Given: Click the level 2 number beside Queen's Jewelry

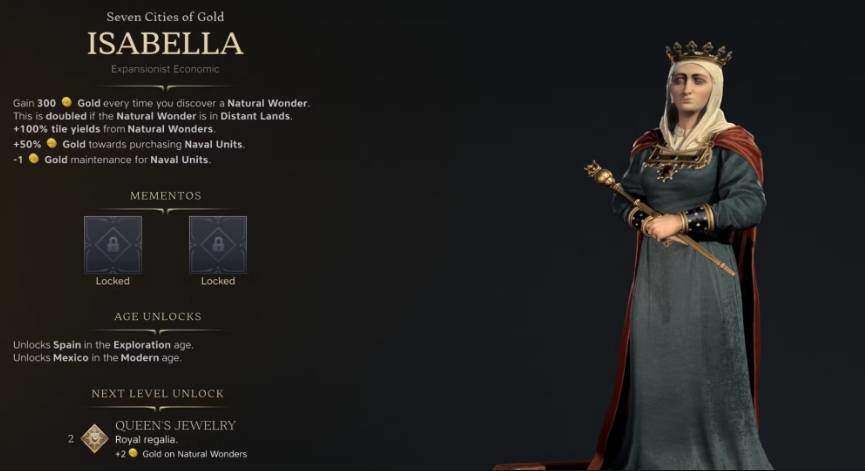Looking at the screenshot, I should pyautogui.click(x=71, y=439).
